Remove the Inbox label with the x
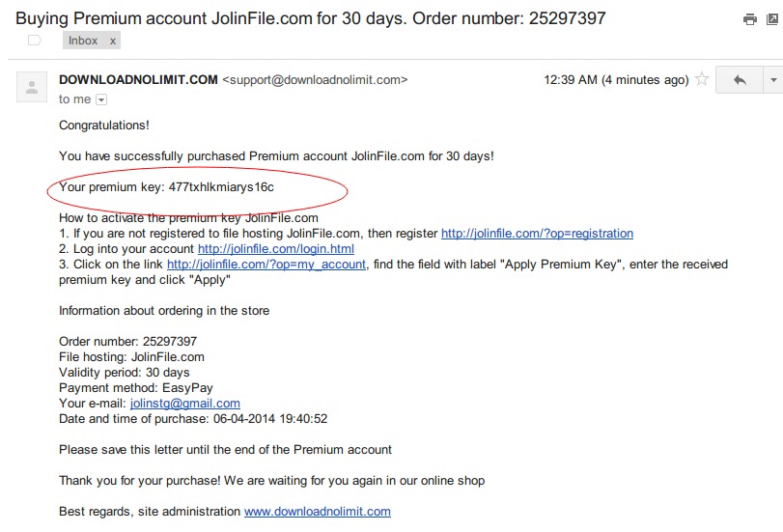Viewport: 783px width, 532px height. click(x=112, y=41)
